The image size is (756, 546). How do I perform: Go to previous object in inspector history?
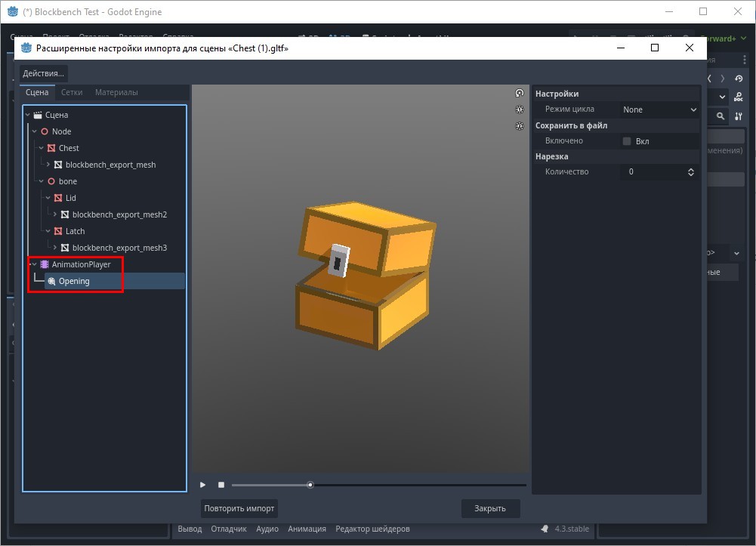[710, 79]
